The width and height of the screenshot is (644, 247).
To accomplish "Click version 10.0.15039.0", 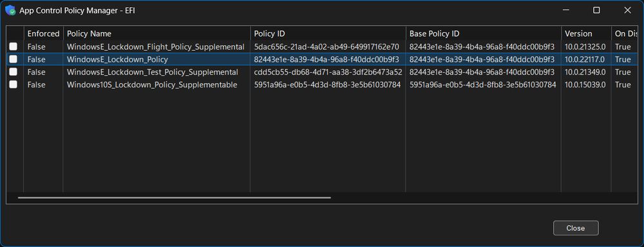I will [x=585, y=85].
